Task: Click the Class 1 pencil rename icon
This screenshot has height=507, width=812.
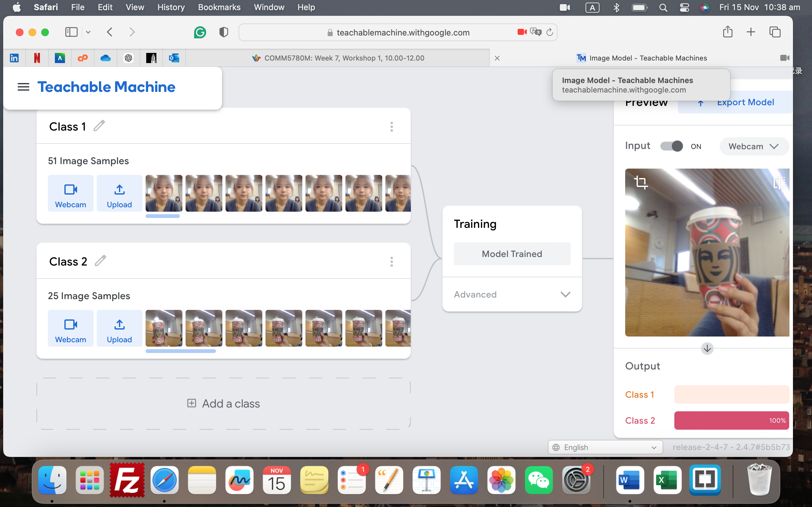Action: (99, 126)
